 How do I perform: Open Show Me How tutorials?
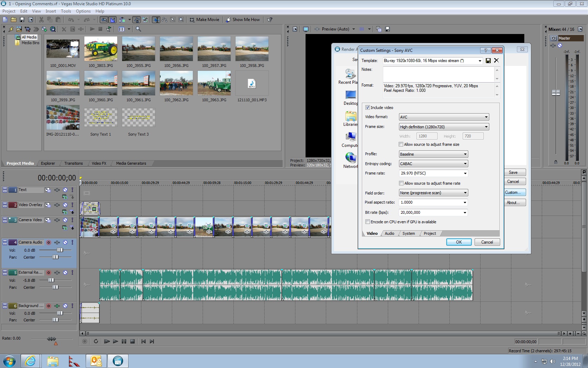pos(243,20)
